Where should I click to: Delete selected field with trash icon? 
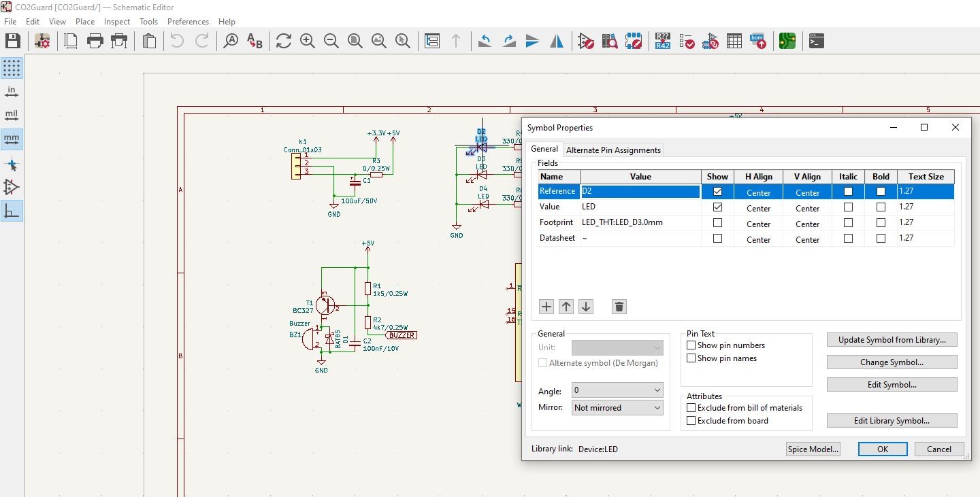tap(619, 307)
